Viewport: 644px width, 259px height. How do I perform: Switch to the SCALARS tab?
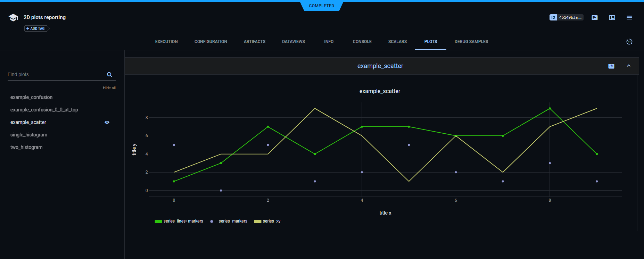click(x=397, y=42)
